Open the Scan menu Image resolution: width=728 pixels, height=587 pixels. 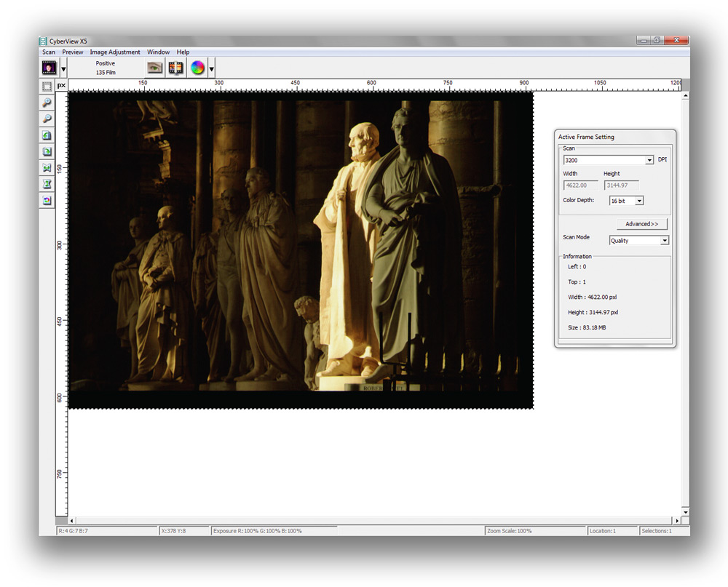49,52
